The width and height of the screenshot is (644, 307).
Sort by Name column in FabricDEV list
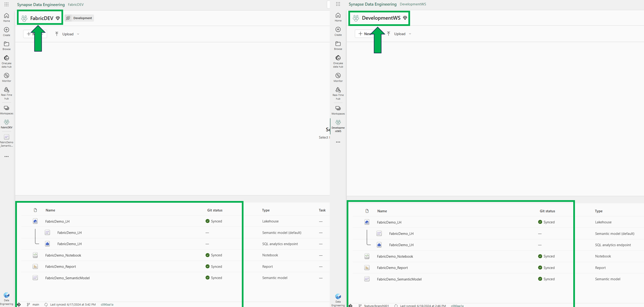(50, 210)
